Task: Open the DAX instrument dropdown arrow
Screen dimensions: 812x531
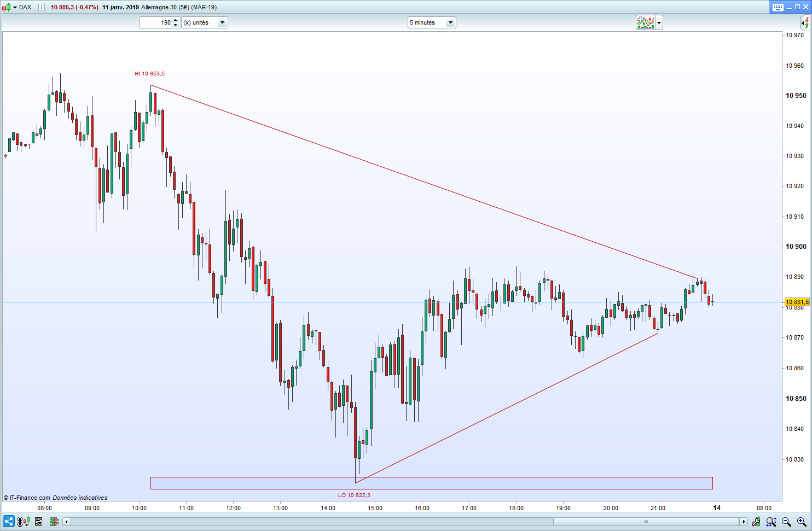Action: pyautogui.click(x=15, y=7)
